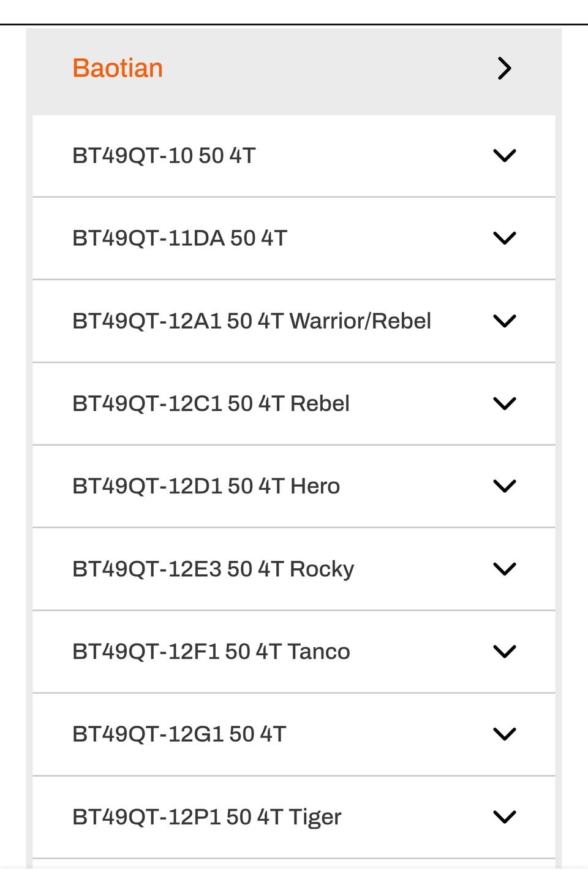Open the BT49QT-12C1 50 4T Rebel label
This screenshot has width=588, height=871.
pyautogui.click(x=211, y=403)
